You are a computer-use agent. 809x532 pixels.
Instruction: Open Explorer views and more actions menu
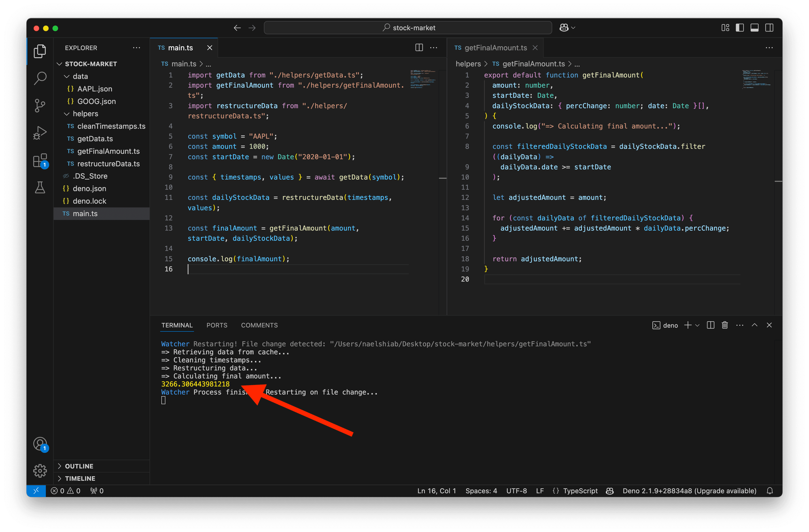(137, 47)
